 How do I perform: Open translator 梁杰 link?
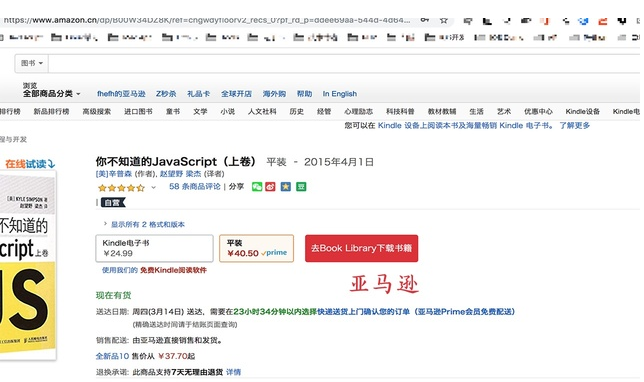point(193,174)
